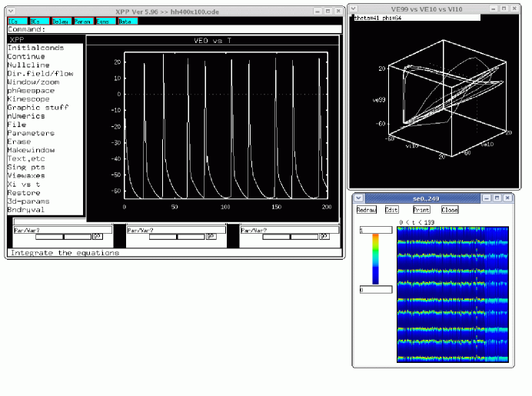Open the nUmerics menu entry
The image size is (532, 396).
26,116
